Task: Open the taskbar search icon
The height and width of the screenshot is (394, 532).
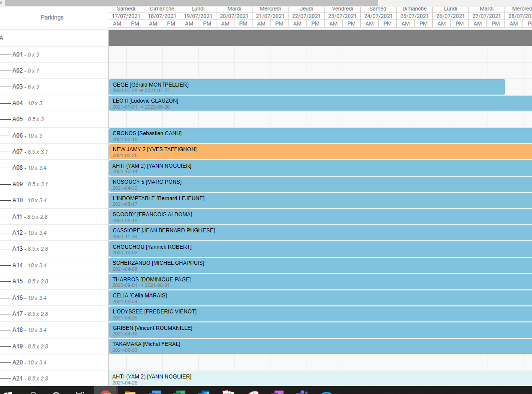Action: click(34, 392)
